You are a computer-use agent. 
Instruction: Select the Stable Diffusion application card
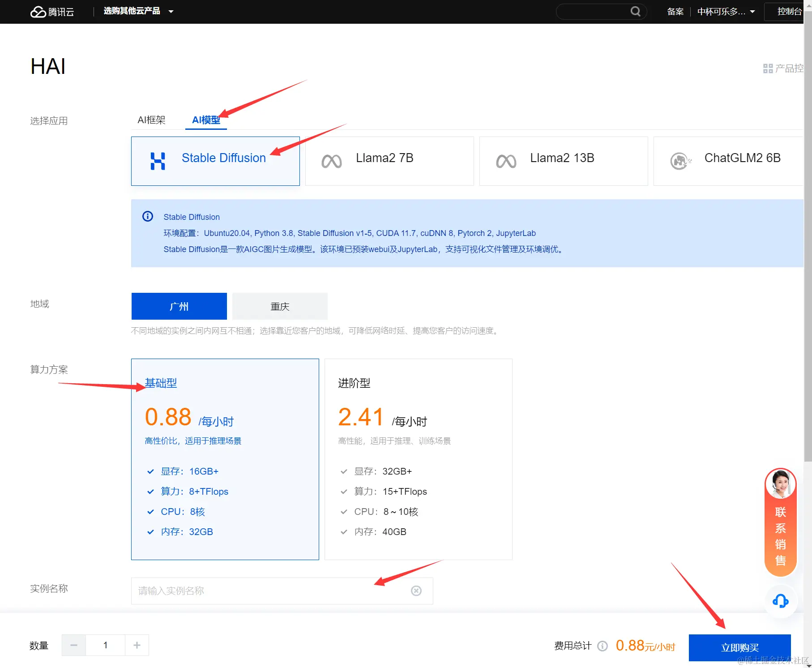tap(215, 161)
